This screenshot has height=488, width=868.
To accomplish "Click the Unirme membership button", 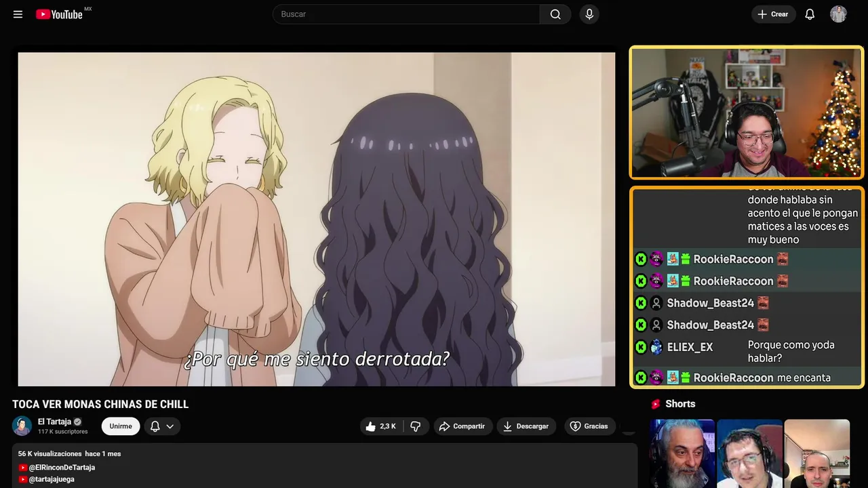I will (121, 426).
